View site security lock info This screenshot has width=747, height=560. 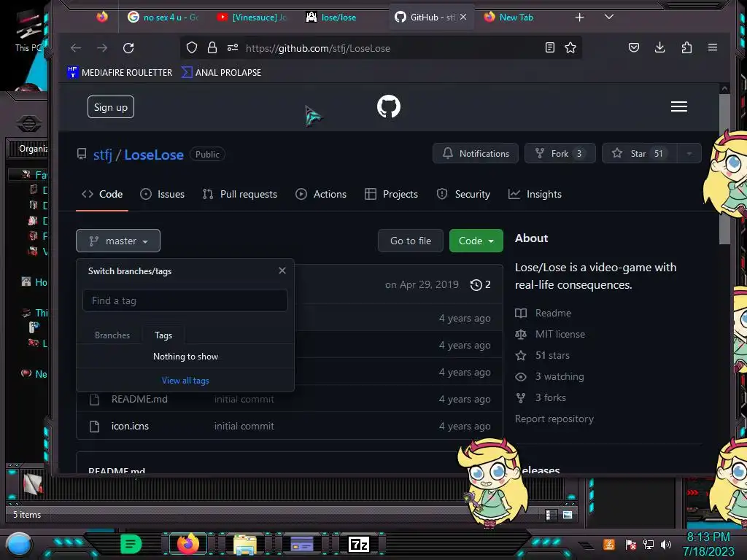[x=212, y=47]
